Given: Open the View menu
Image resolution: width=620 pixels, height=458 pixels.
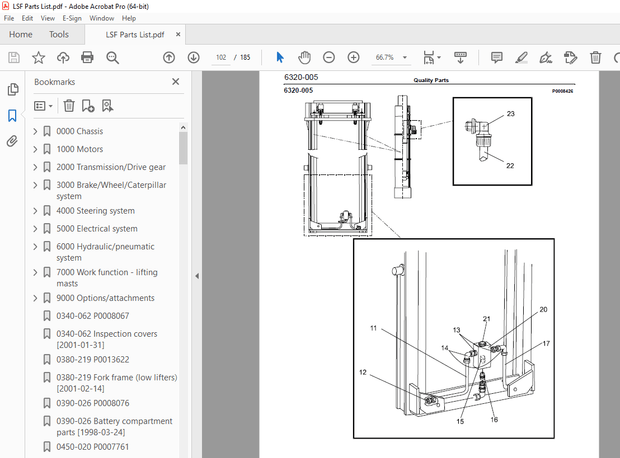Looking at the screenshot, I should pos(48,18).
